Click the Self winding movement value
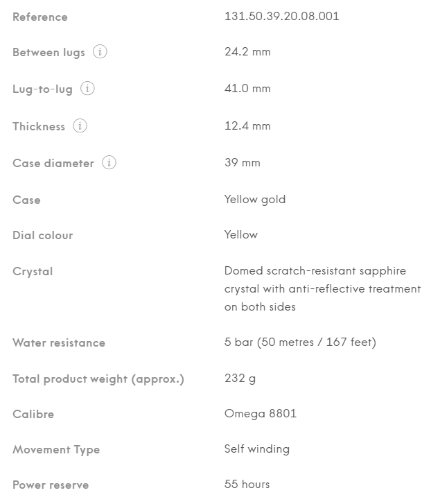 pyautogui.click(x=257, y=449)
